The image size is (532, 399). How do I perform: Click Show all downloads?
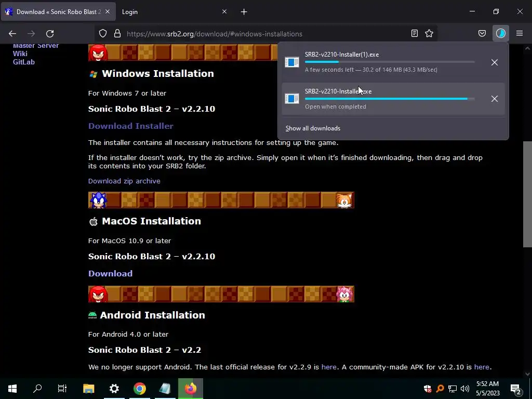pos(313,128)
